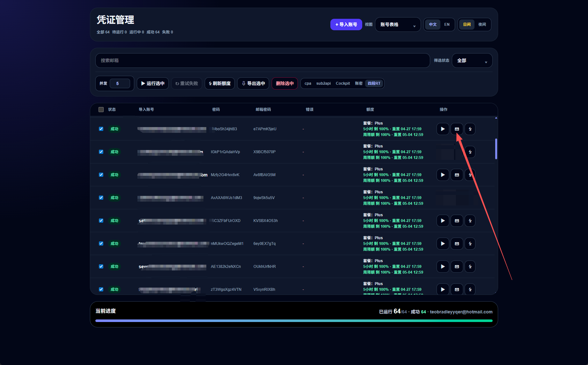This screenshot has width=588, height=365.
Task: Click lightning icon in KVSBX4O53h row
Action: 470,221
